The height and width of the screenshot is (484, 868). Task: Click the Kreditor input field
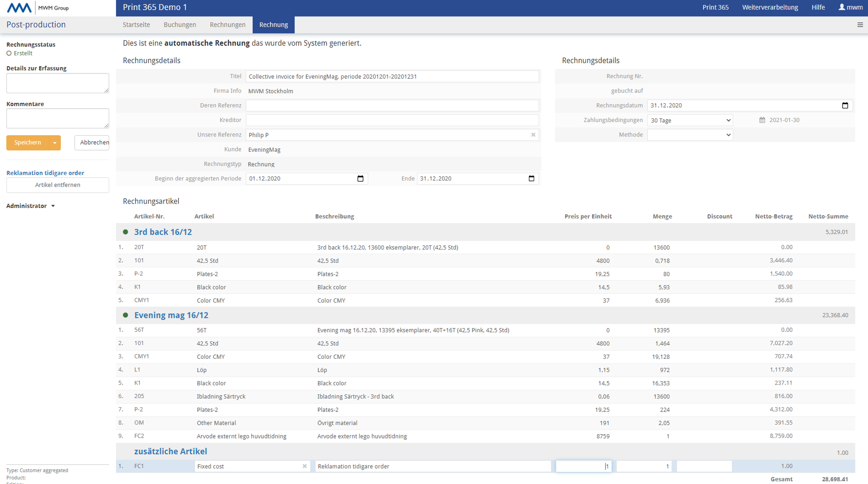pyautogui.click(x=392, y=120)
